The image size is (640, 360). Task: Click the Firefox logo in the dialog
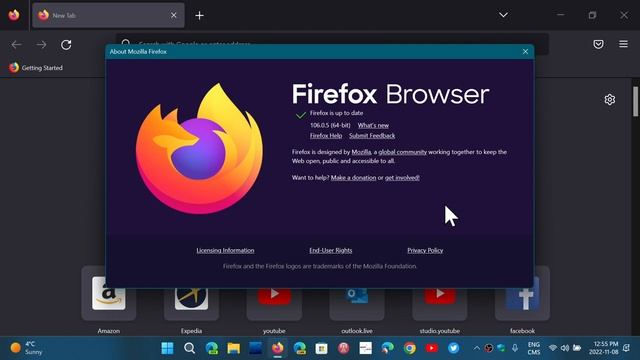click(x=199, y=148)
